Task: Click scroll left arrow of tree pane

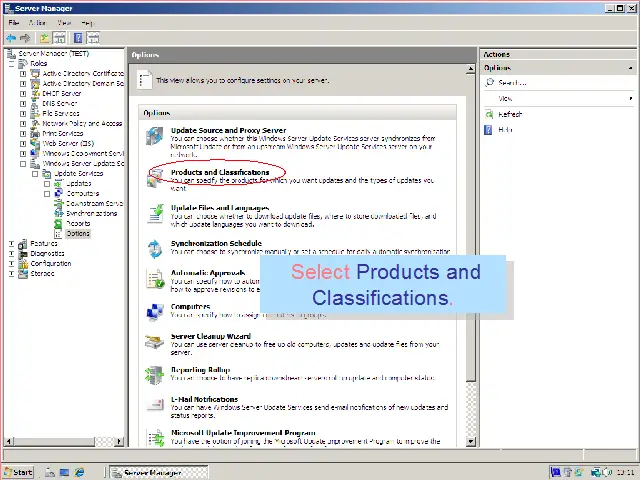Action: [x=9, y=441]
